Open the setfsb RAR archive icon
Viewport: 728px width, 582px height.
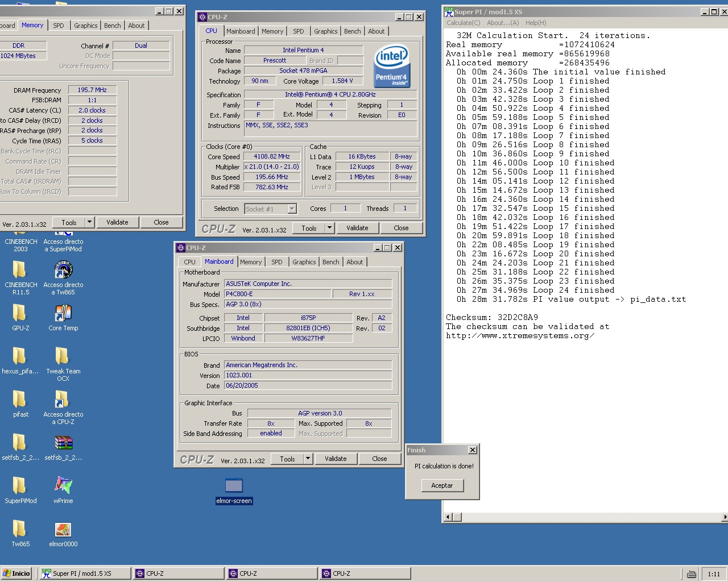point(63,442)
